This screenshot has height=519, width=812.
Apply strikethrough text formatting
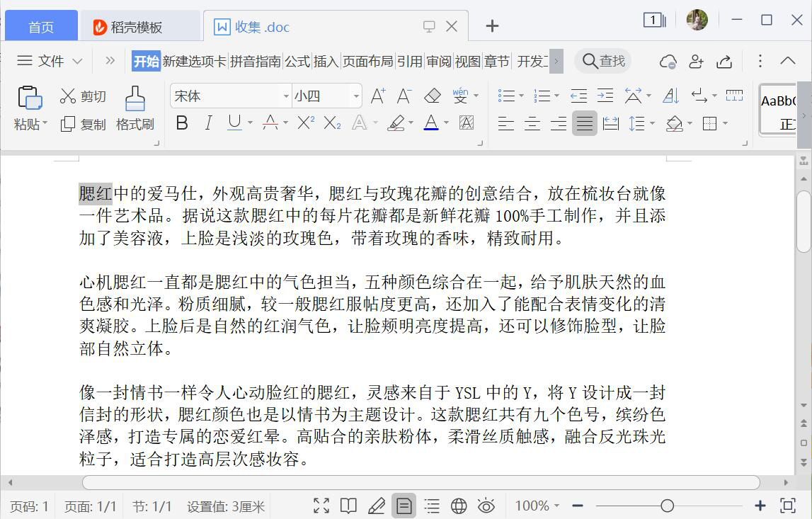coord(270,122)
